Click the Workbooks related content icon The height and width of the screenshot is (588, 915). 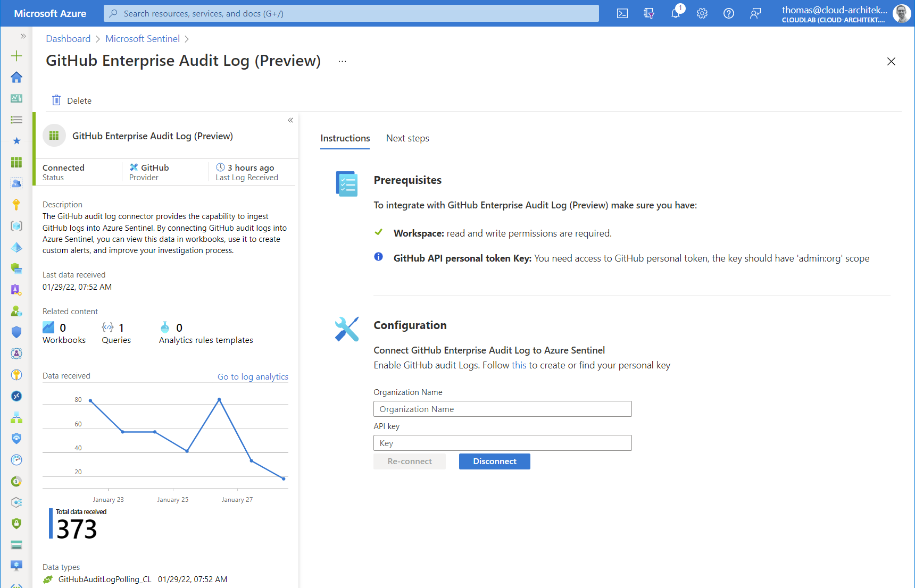click(x=48, y=327)
